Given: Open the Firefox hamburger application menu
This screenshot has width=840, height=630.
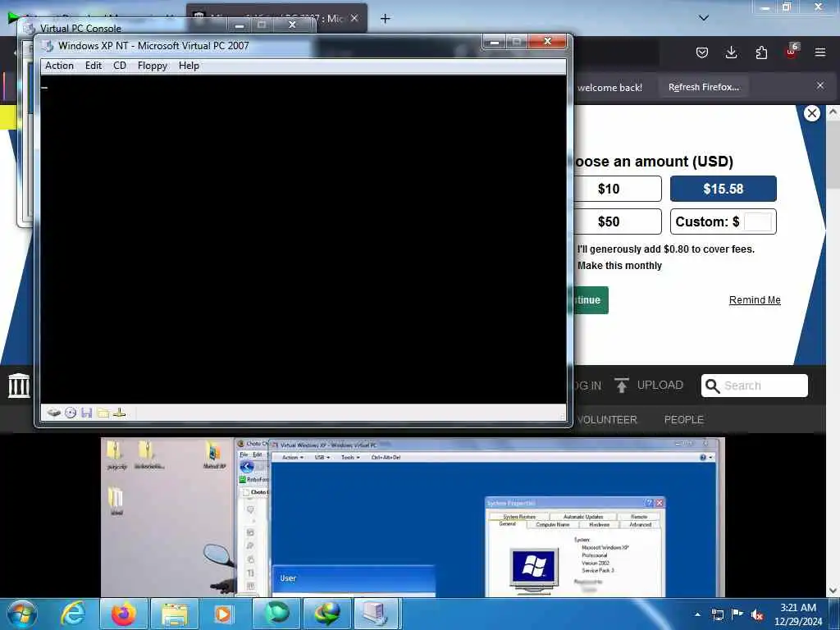Looking at the screenshot, I should click(x=820, y=52).
